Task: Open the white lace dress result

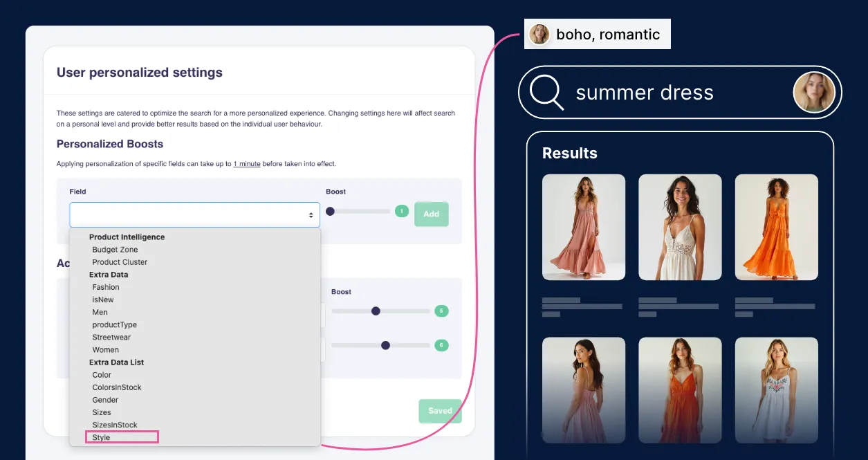Action: coord(680,227)
